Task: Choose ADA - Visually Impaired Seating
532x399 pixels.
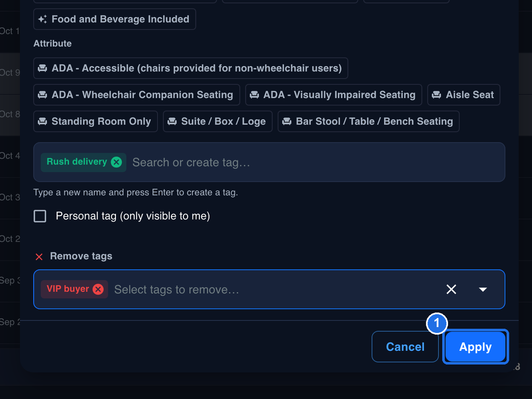Action: click(333, 95)
